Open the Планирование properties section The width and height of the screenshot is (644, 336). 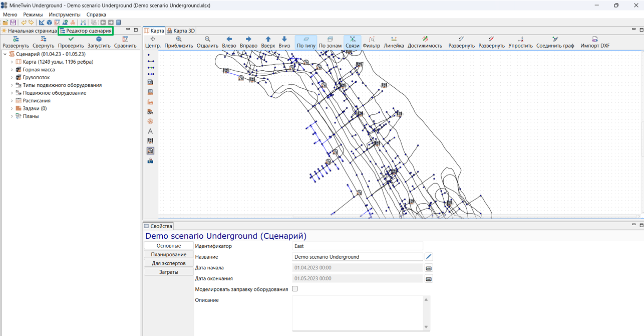point(169,254)
